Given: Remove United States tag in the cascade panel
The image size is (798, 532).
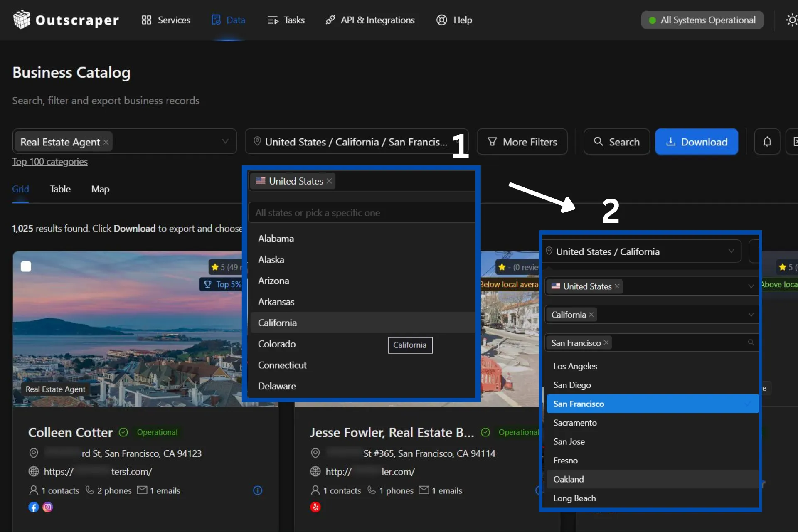Looking at the screenshot, I should click(x=329, y=181).
